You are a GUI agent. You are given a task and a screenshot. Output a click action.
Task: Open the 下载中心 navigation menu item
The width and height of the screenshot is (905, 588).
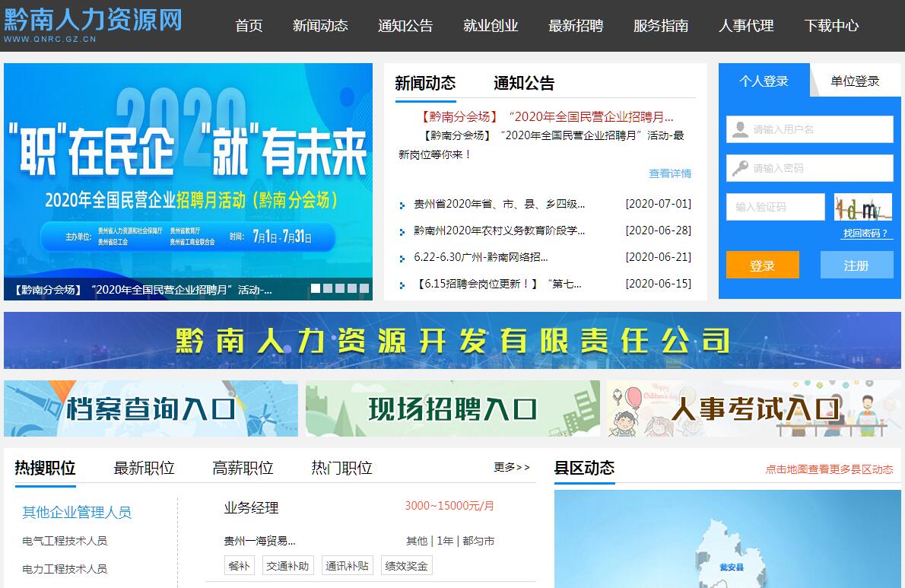tap(831, 26)
